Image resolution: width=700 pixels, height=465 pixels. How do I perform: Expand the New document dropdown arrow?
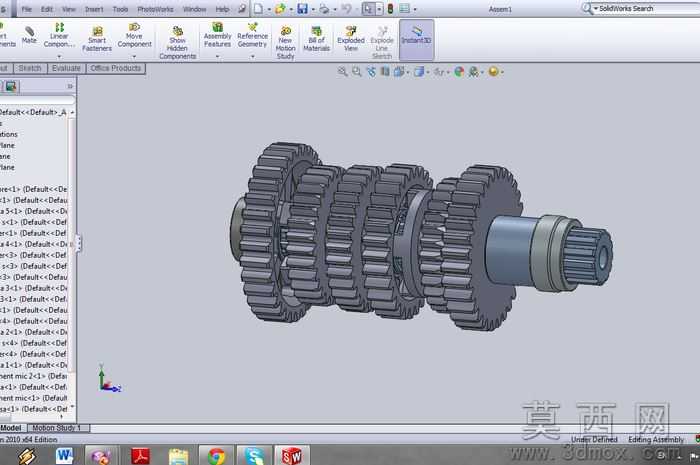click(269, 9)
